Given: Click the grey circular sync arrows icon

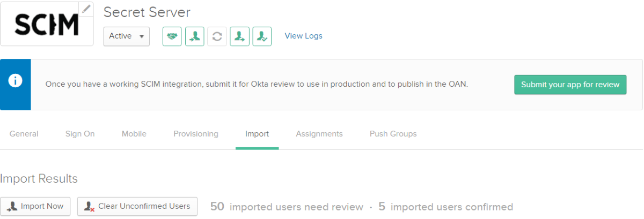Looking at the screenshot, I should tap(217, 36).
